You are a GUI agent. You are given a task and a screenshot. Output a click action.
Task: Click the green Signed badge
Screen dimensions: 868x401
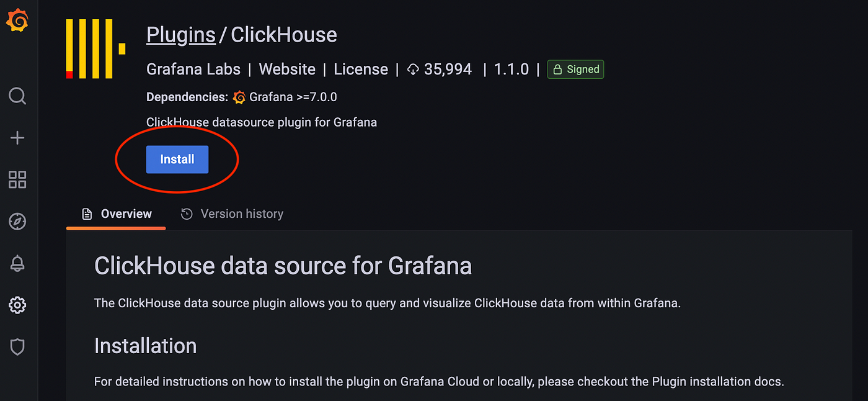pyautogui.click(x=575, y=69)
